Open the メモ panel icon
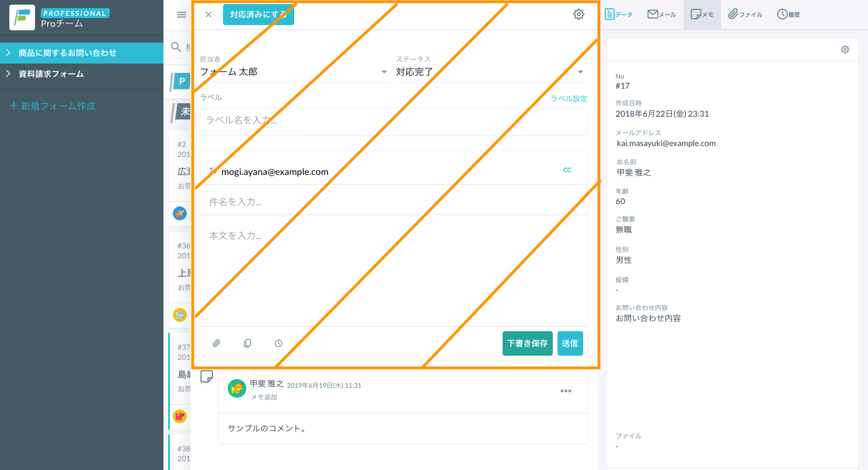The image size is (868, 470). pos(702,14)
